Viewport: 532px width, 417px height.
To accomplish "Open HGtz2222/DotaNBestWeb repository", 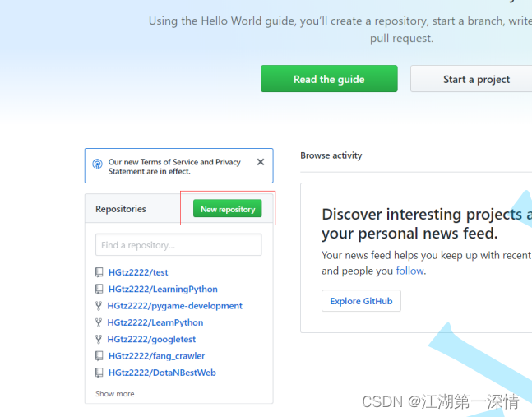I will pyautogui.click(x=162, y=373).
